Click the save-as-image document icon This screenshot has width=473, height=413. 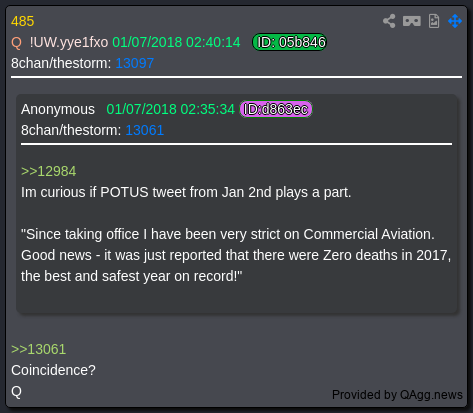pyautogui.click(x=434, y=21)
